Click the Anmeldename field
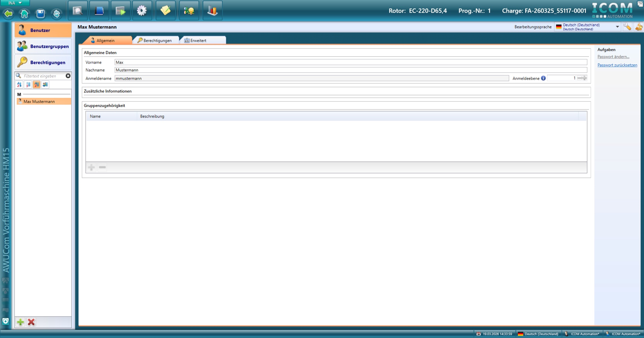The width and height of the screenshot is (644, 338). click(x=312, y=78)
